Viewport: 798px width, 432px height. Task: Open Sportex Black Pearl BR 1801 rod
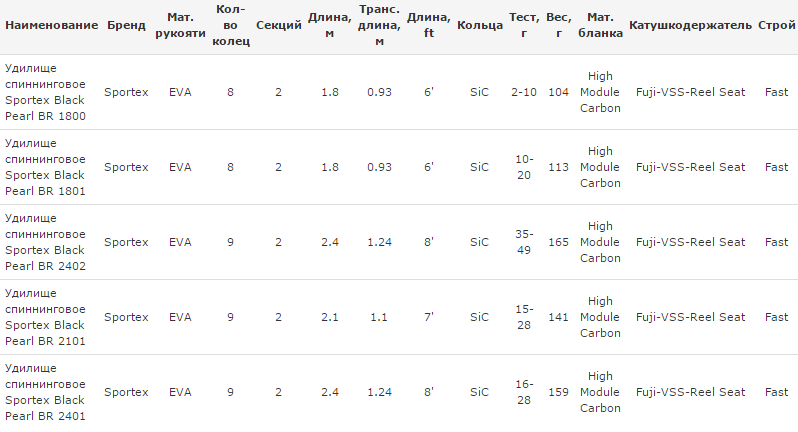pos(45,167)
